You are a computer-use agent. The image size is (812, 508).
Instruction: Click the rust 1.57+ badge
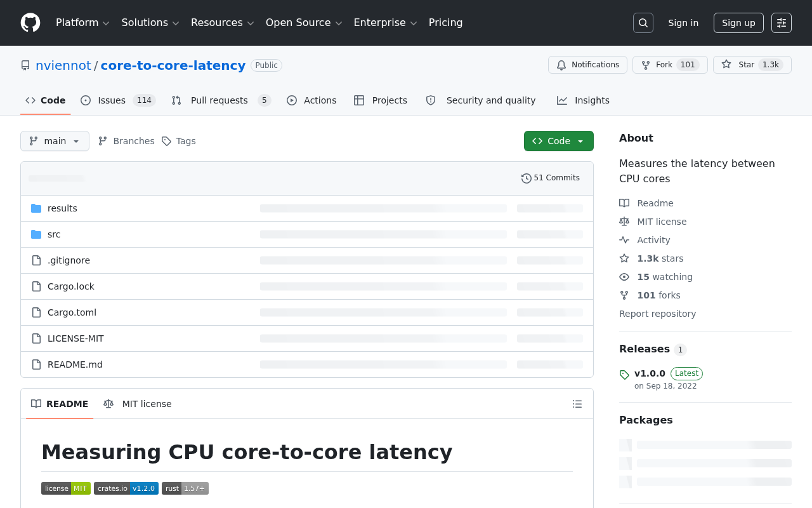pyautogui.click(x=185, y=488)
